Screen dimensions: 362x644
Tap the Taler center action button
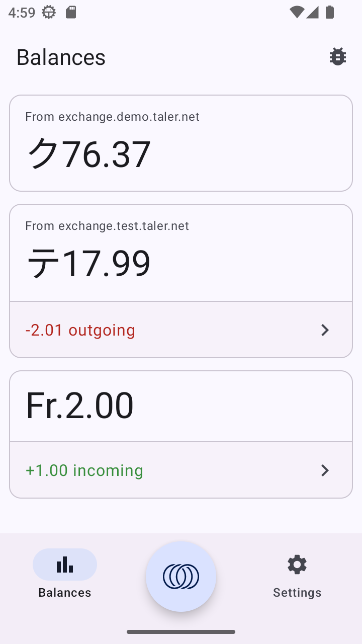(x=181, y=577)
